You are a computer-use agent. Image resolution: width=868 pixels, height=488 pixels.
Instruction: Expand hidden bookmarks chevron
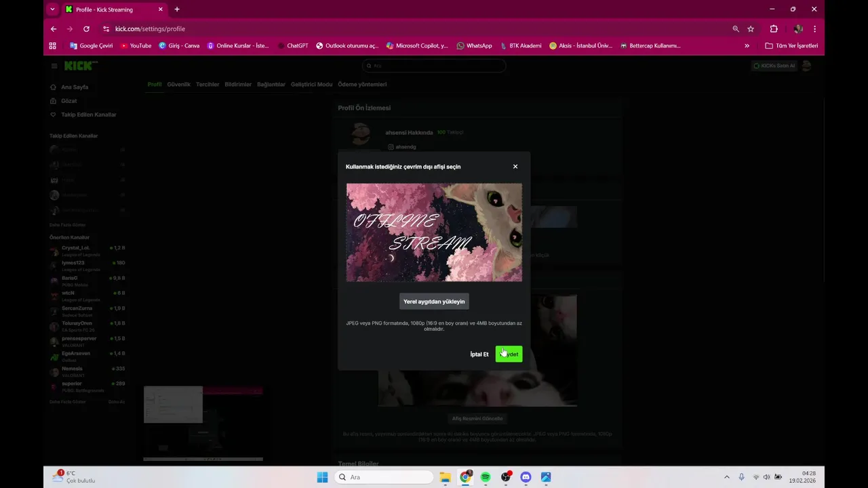point(747,46)
